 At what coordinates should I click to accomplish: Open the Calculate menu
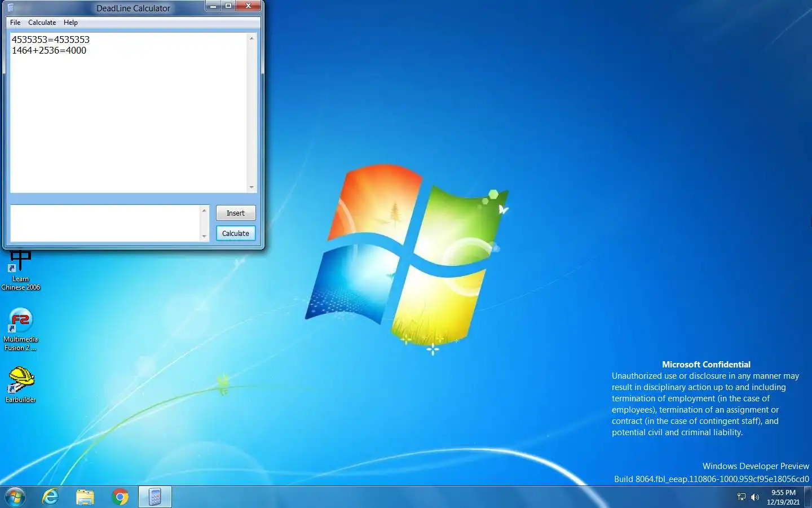point(42,23)
